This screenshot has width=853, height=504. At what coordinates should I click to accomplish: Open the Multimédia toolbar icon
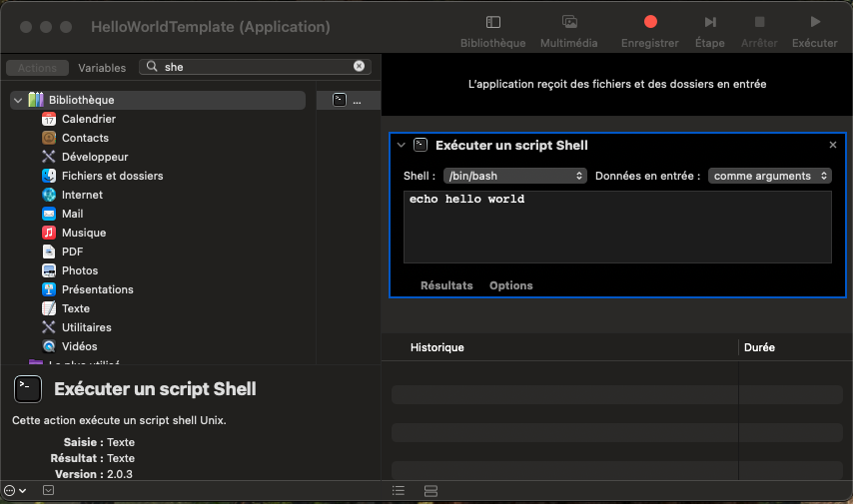[x=568, y=22]
